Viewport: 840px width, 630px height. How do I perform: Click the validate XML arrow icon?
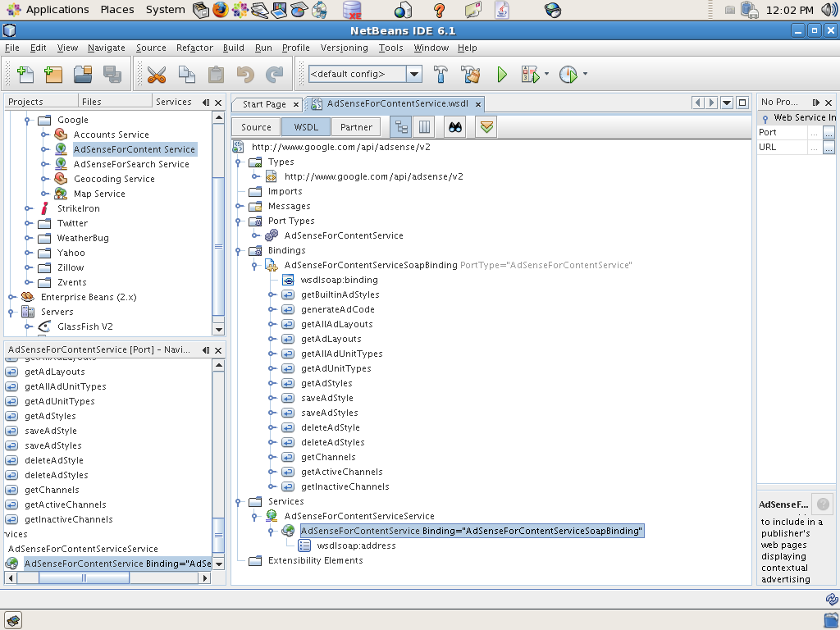(x=486, y=127)
